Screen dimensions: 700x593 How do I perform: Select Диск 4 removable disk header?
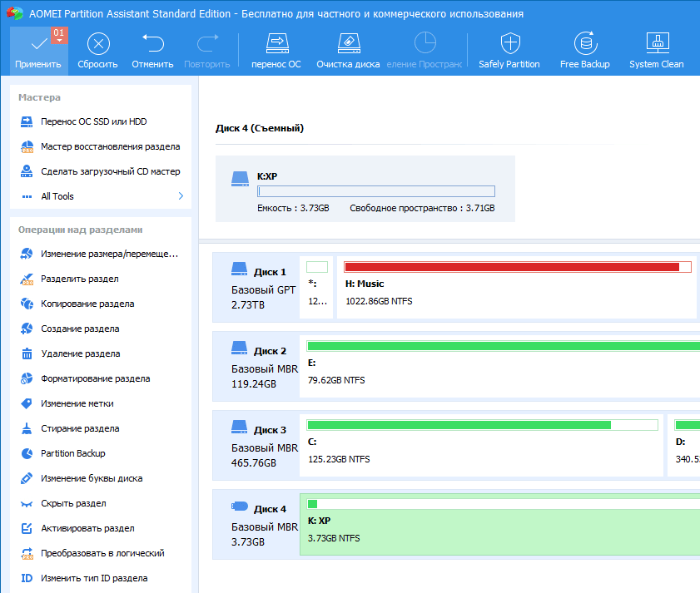coord(256,524)
